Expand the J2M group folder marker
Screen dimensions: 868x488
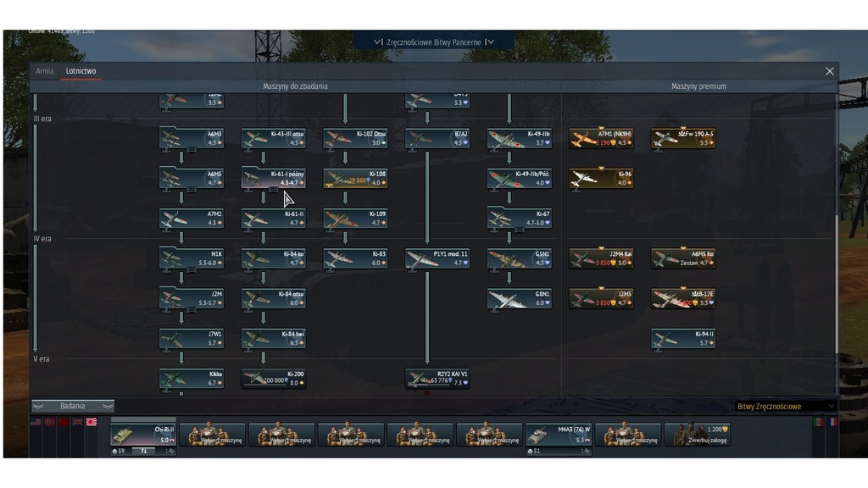pos(192,310)
